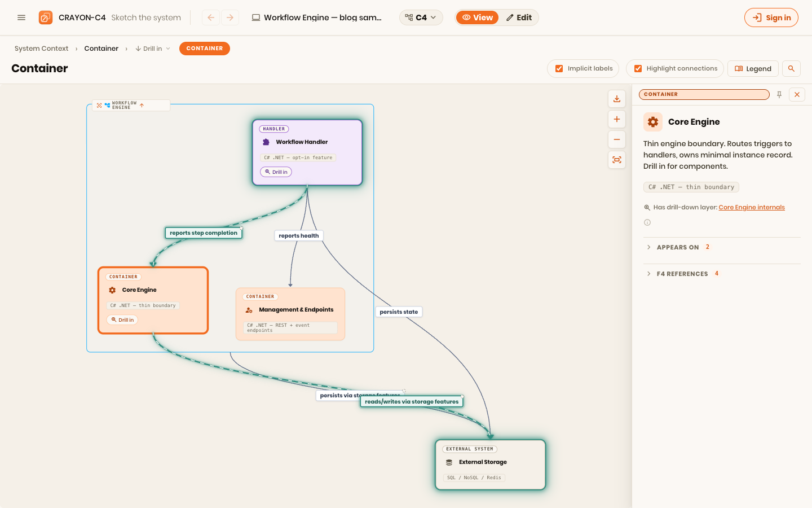Select the 'reports step completion' edge label

coord(204,233)
